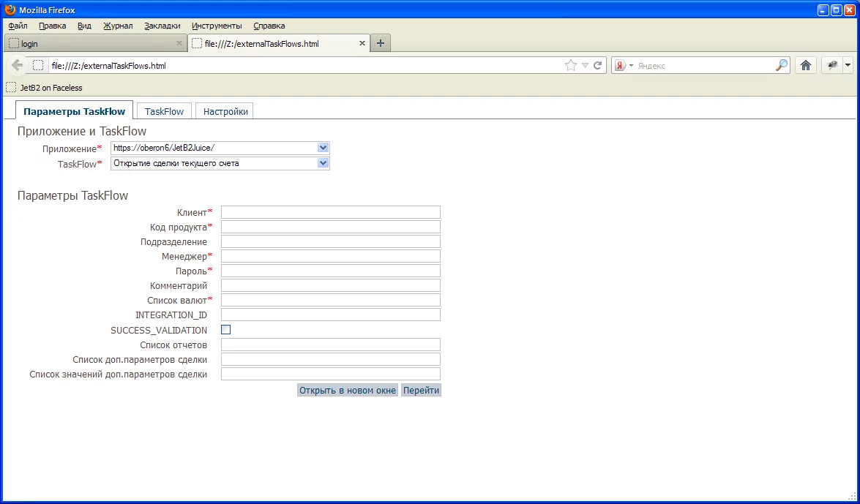Focus the Список валют input field

tap(331, 300)
